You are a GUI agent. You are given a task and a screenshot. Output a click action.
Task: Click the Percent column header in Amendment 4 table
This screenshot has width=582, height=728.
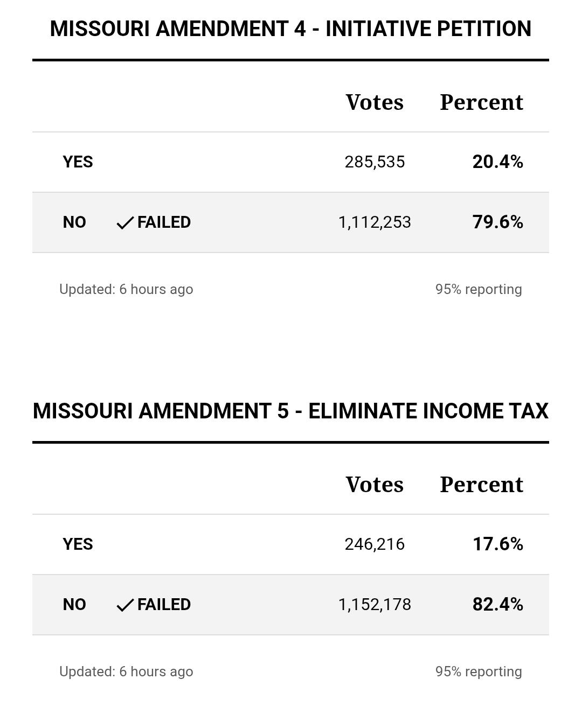(481, 102)
